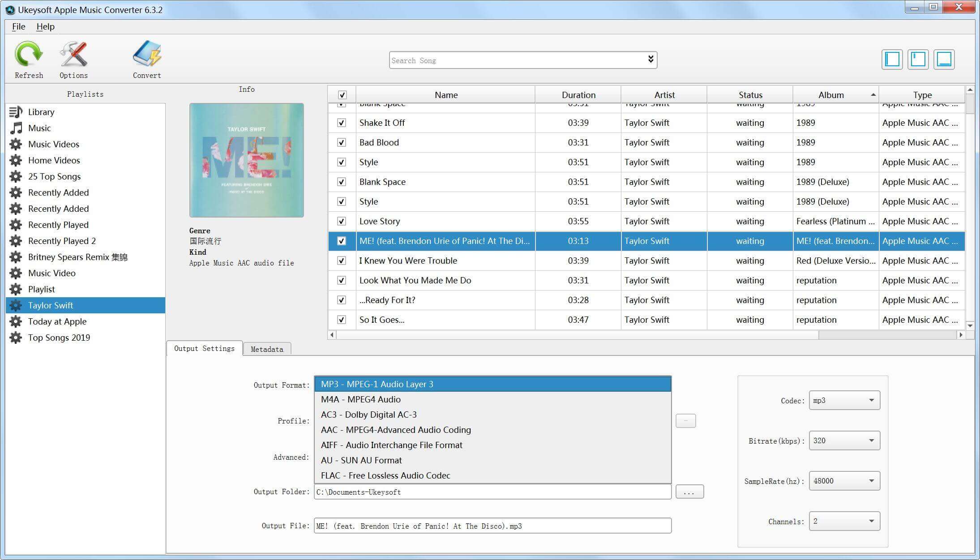Select the split-panel view icon
Screen dimensions: 980x560
pyautogui.click(x=919, y=59)
